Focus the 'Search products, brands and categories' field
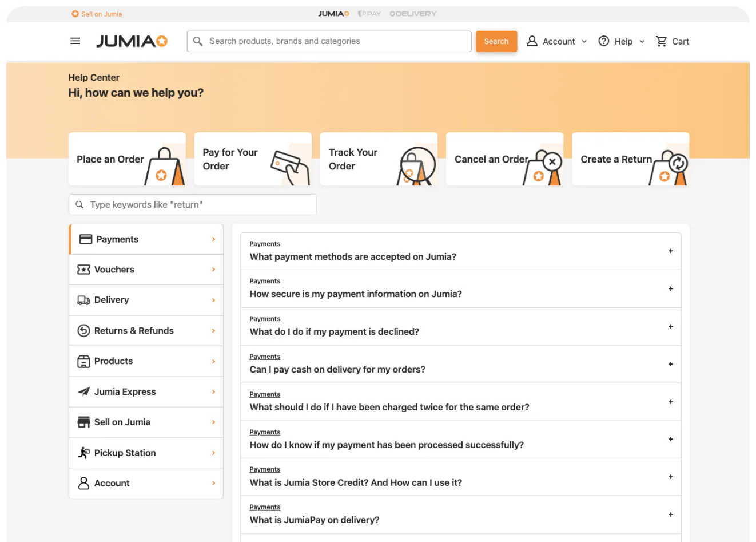Screen dimensions: 756x542 point(329,41)
